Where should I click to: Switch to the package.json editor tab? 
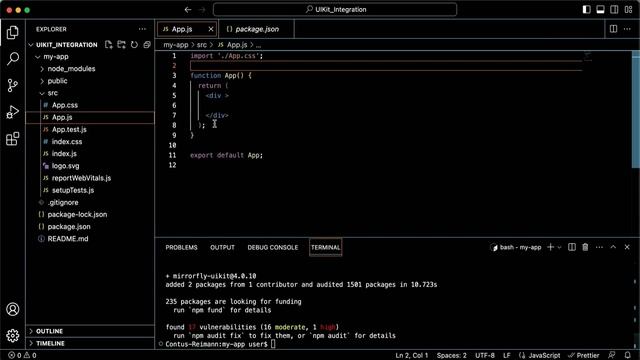coord(256,29)
